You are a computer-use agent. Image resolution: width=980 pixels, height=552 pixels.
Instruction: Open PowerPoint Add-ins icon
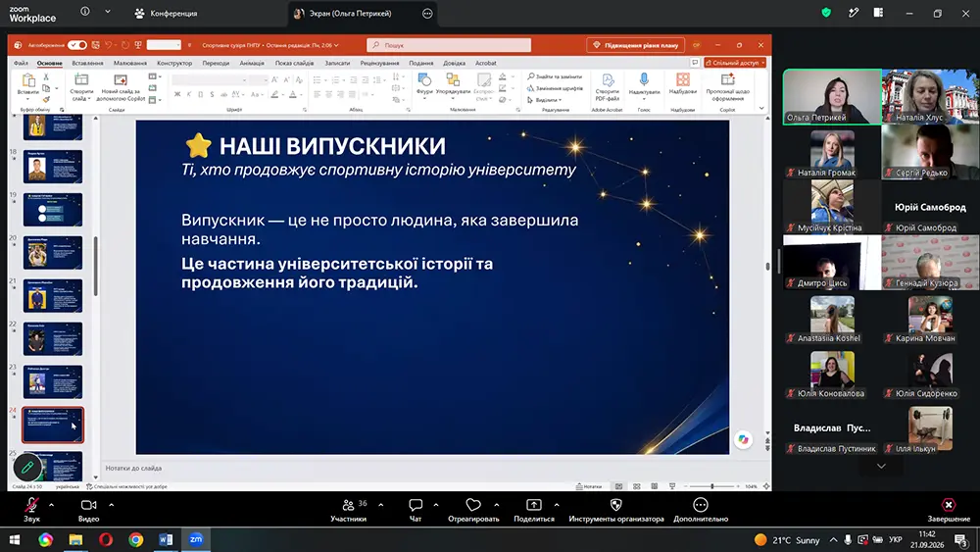pos(682,80)
